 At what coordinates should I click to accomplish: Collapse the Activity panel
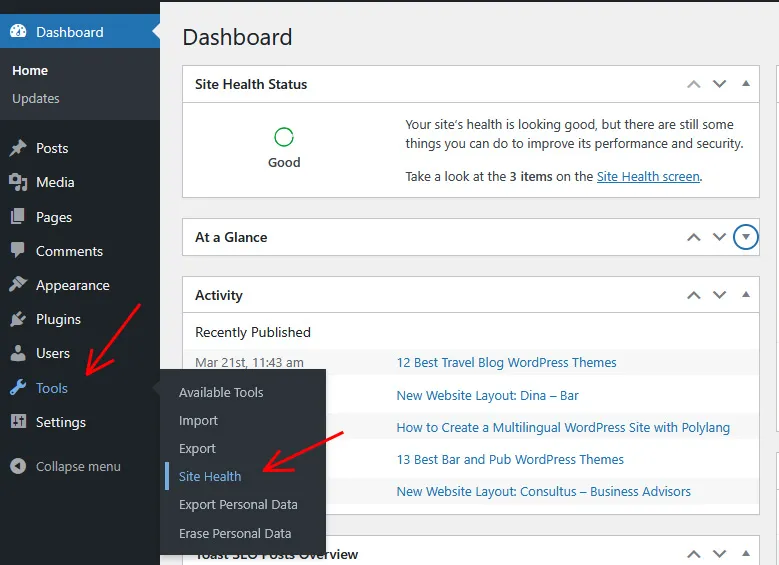pos(746,295)
